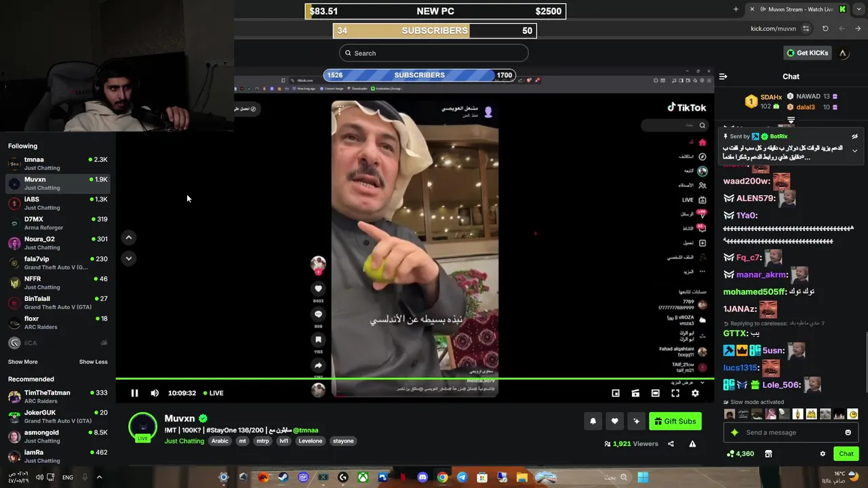Open asmongold recommended channel

click(58, 436)
